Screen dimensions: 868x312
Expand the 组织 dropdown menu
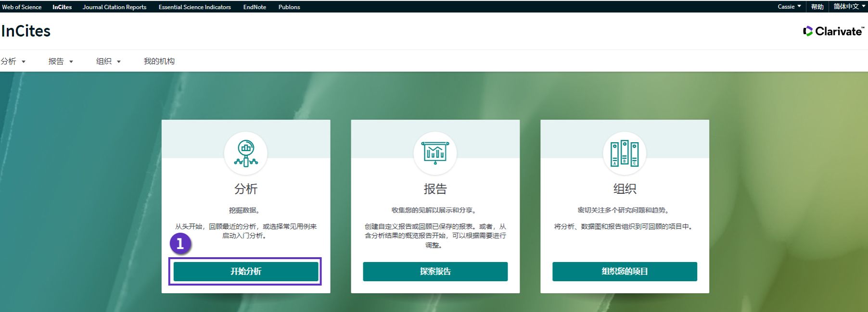(x=108, y=62)
